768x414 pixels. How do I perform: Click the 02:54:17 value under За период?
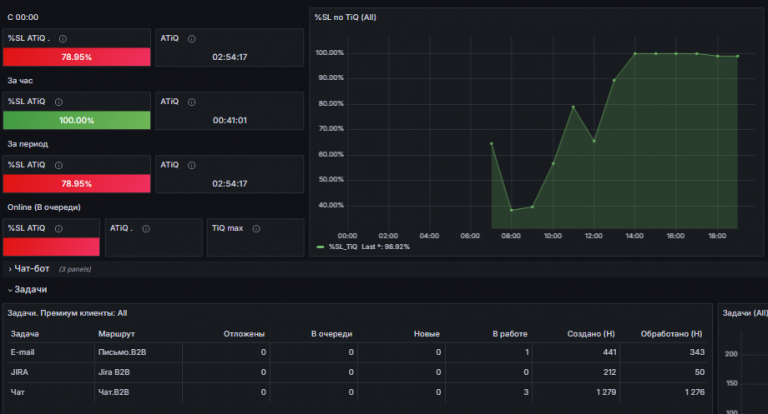pos(230,184)
